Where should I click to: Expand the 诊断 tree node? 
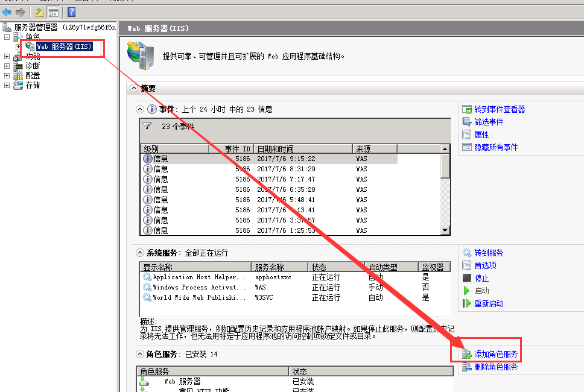7,66
